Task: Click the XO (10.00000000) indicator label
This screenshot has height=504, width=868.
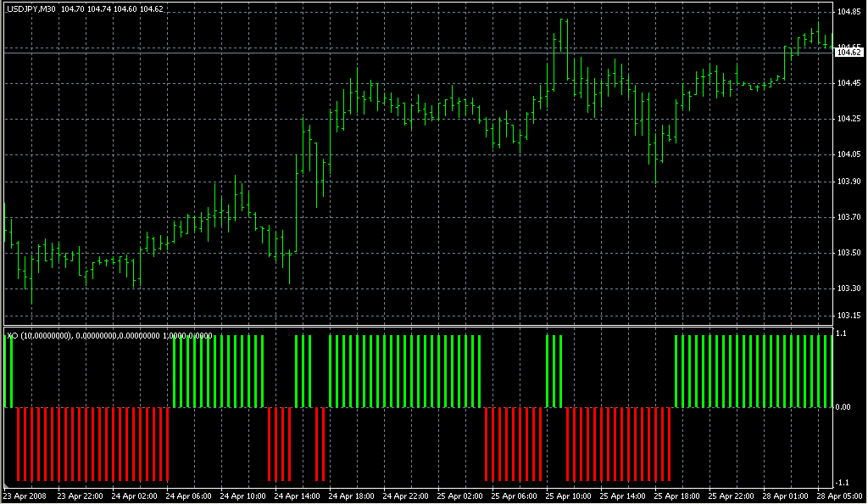Action: point(40,336)
